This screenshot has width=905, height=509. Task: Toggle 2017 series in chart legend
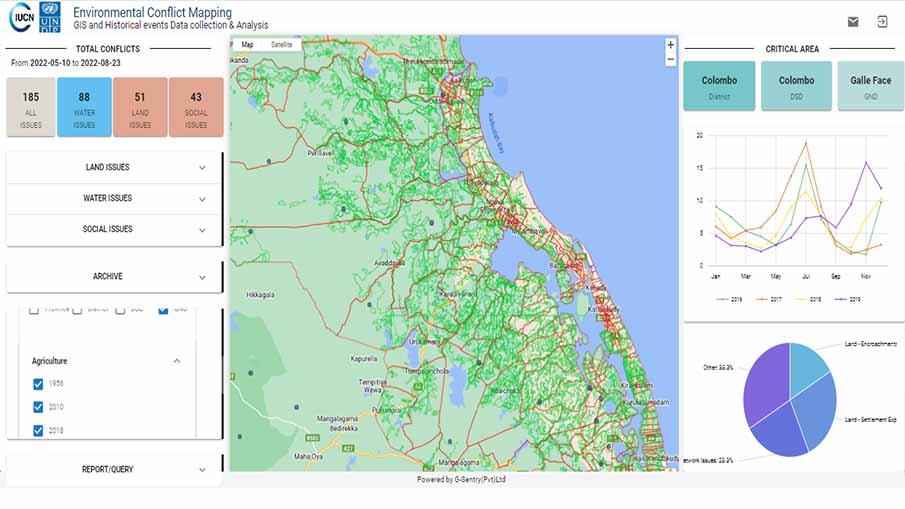tap(769, 300)
